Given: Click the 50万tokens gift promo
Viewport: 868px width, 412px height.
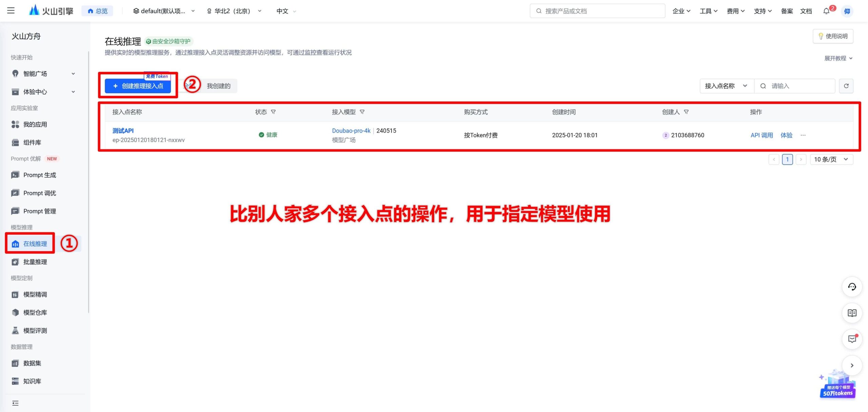Looking at the screenshot, I should [837, 385].
